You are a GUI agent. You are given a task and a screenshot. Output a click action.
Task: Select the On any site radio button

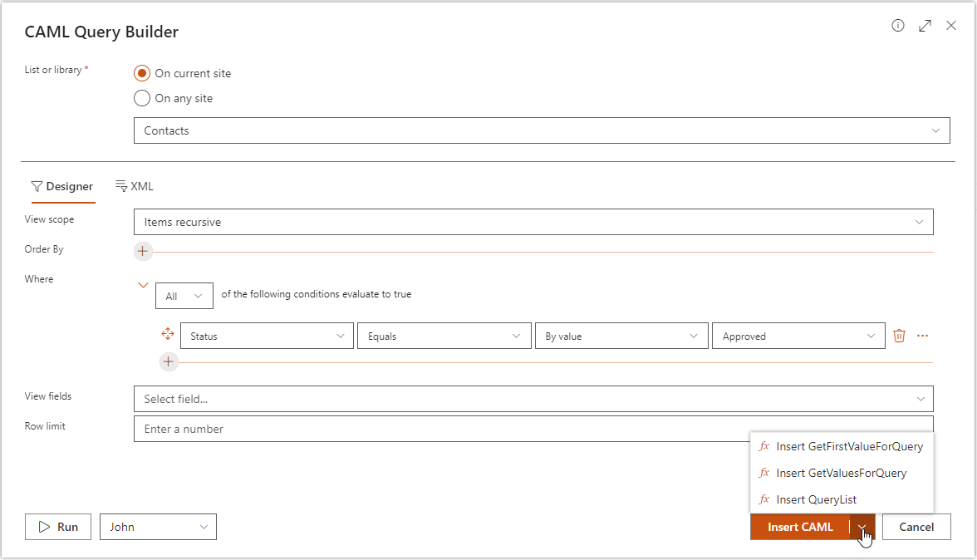tap(142, 98)
